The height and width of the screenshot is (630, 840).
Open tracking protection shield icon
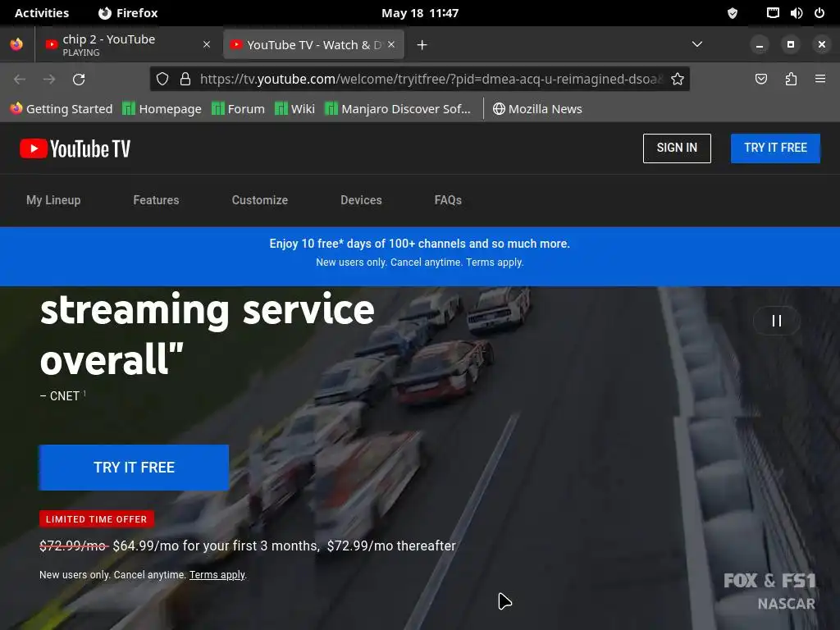click(x=162, y=80)
